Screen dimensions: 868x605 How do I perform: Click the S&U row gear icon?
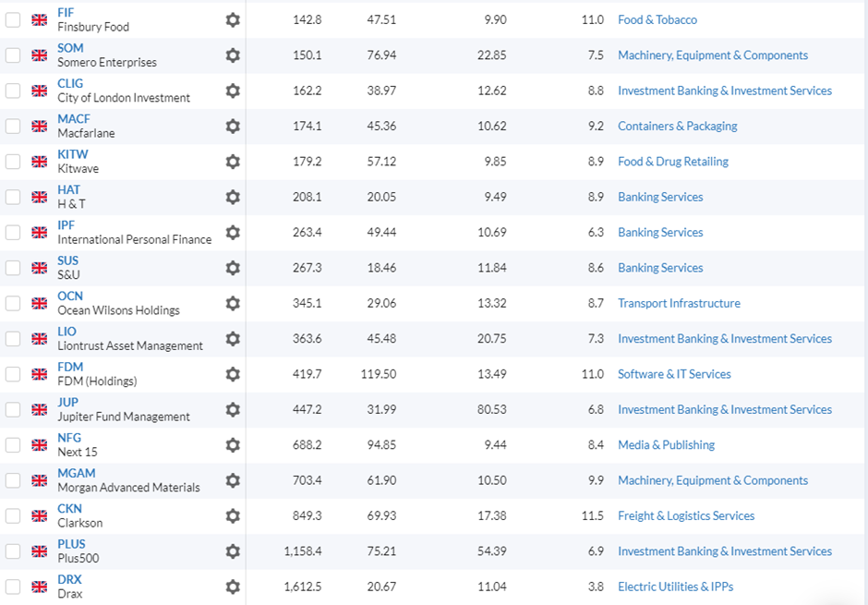pyautogui.click(x=233, y=268)
